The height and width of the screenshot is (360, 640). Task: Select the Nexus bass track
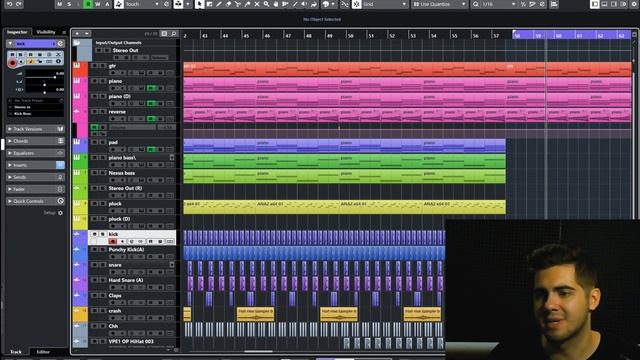coord(122,173)
